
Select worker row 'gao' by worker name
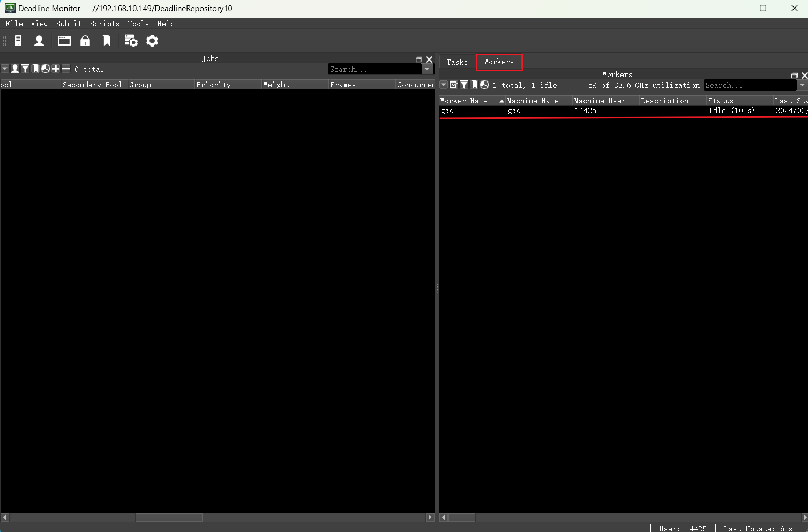tap(447, 111)
